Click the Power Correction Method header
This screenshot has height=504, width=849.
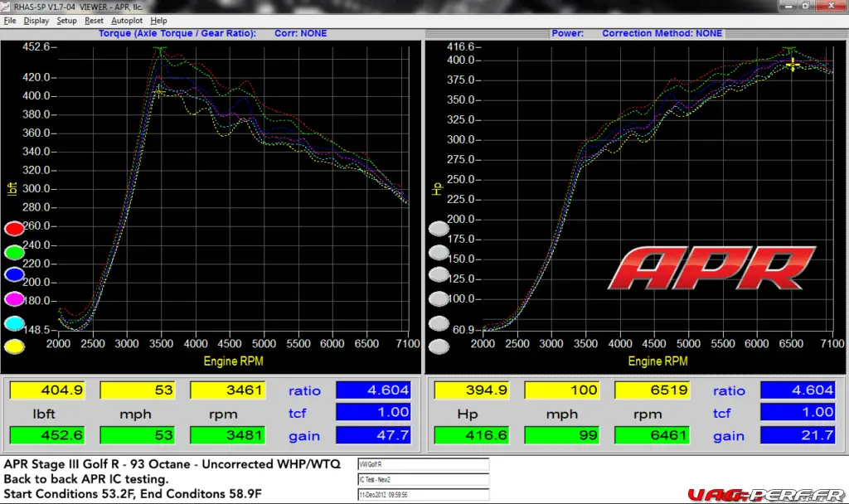click(x=662, y=33)
